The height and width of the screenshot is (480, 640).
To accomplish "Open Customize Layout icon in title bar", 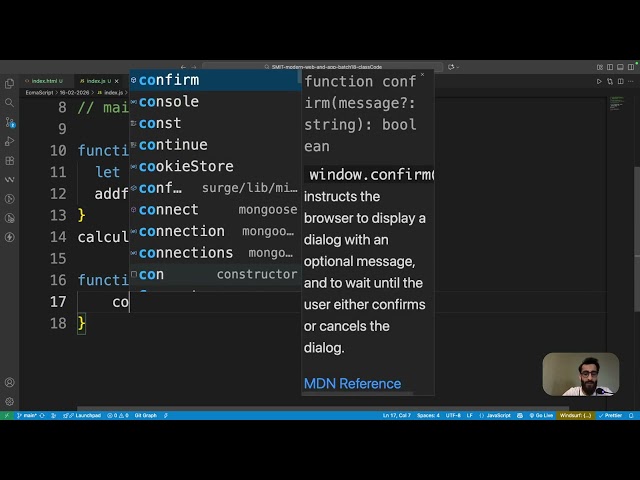I will point(600,67).
